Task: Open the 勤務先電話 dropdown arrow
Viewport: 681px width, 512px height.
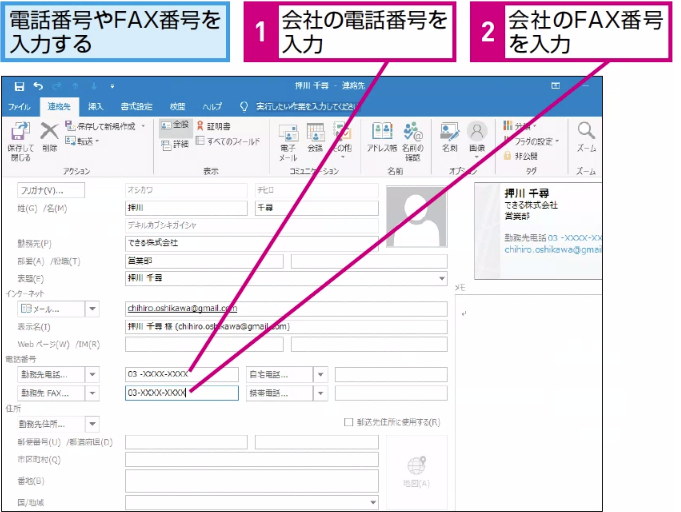Action: click(93, 374)
